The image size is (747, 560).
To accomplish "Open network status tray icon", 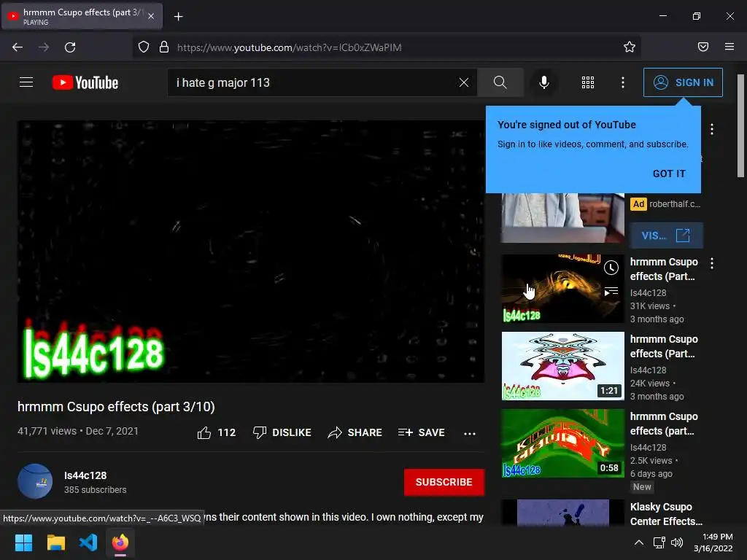I will pyautogui.click(x=659, y=542).
